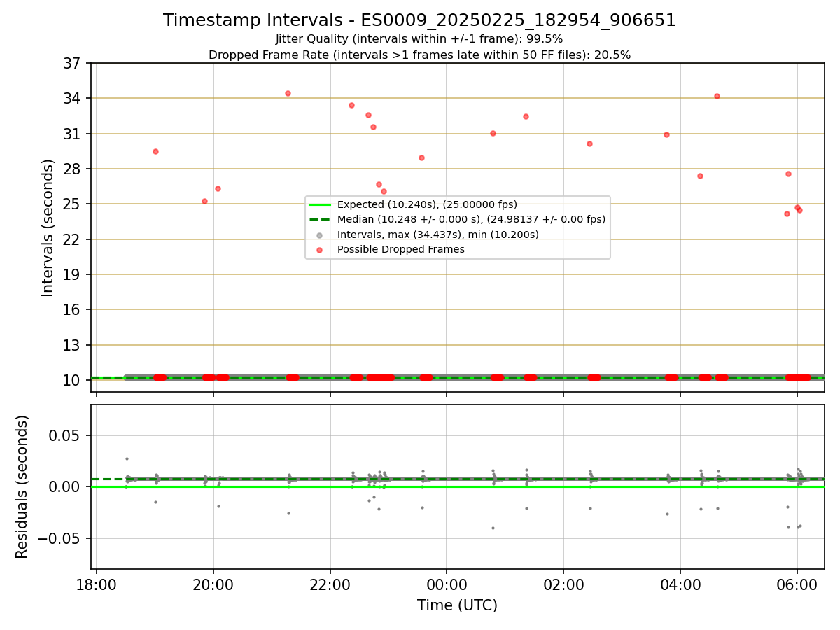The height and width of the screenshot is (630, 840).
Task: Select the legend text Expected (10.240s), (25.00000 fps)
Action: 427,205
